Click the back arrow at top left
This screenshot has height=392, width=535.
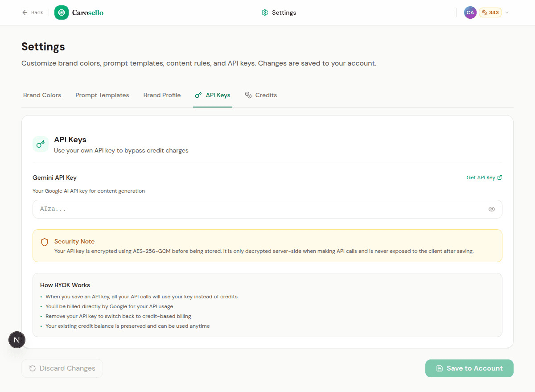pyautogui.click(x=25, y=12)
